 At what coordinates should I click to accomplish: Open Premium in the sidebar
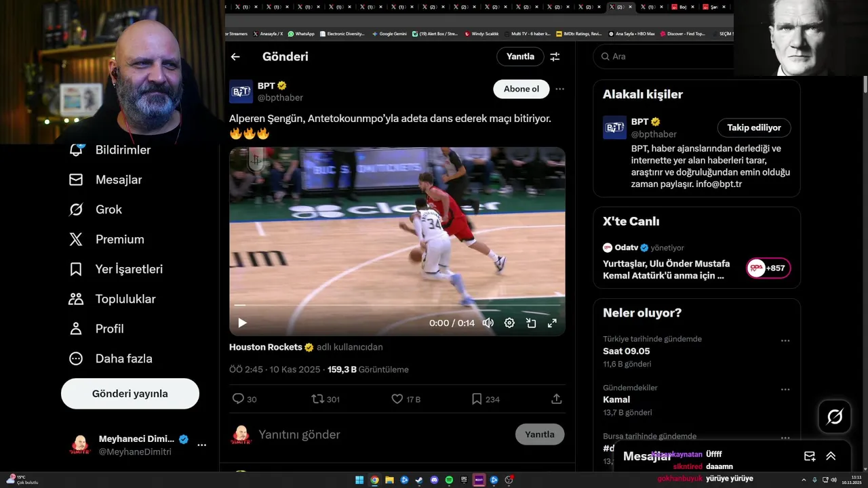click(x=106, y=239)
